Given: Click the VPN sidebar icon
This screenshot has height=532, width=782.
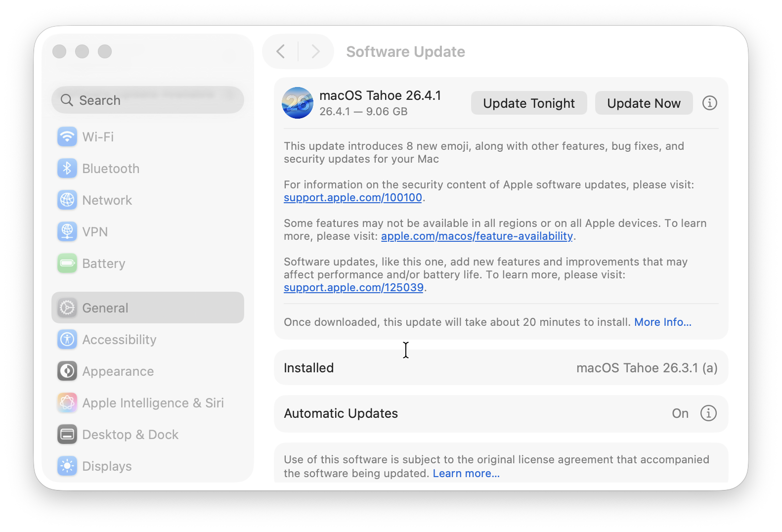Looking at the screenshot, I should click(x=67, y=232).
